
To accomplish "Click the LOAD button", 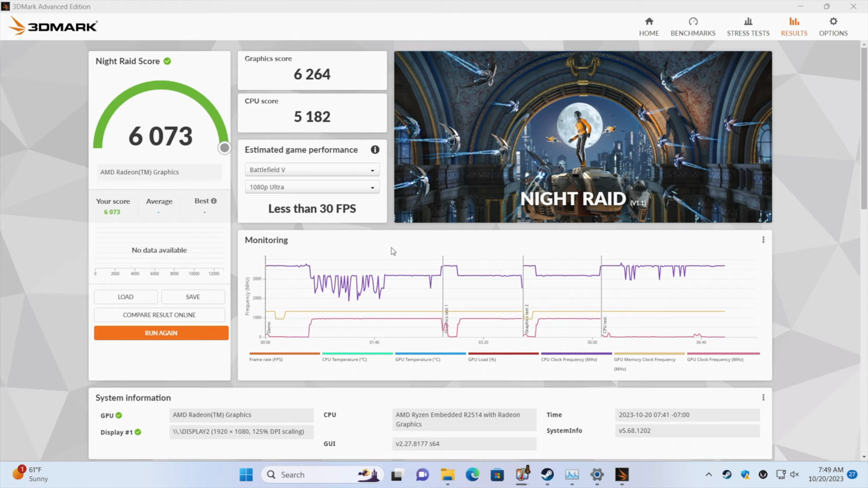I will [126, 297].
